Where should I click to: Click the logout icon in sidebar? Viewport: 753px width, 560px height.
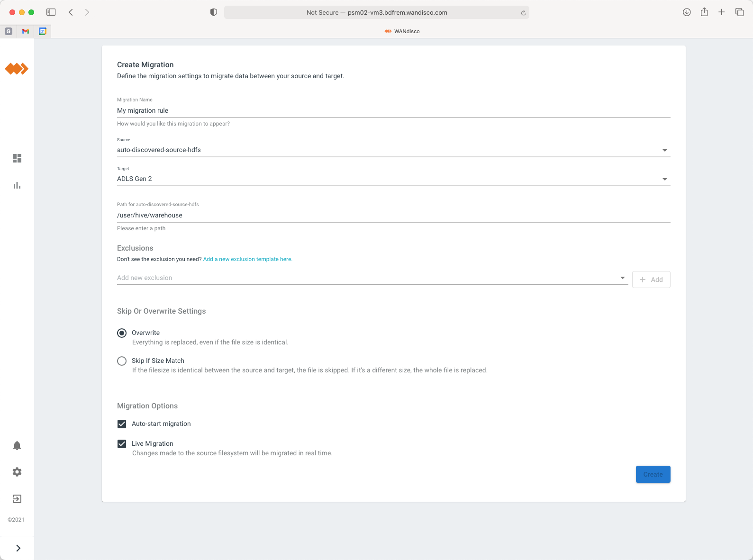17,499
